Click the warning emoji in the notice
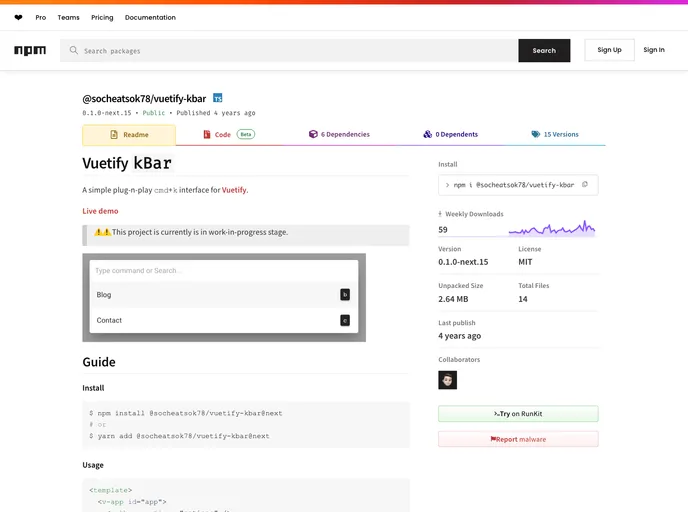Viewport: 688px width, 512px height. (103, 232)
